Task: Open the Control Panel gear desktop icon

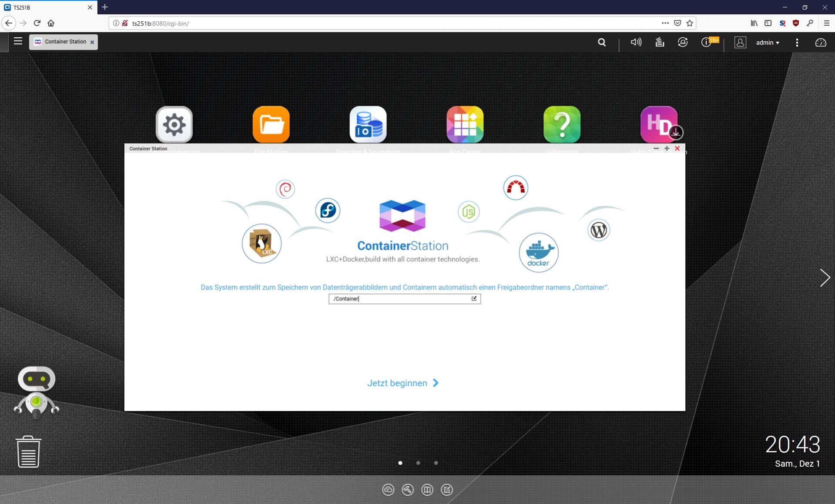Action: point(174,124)
